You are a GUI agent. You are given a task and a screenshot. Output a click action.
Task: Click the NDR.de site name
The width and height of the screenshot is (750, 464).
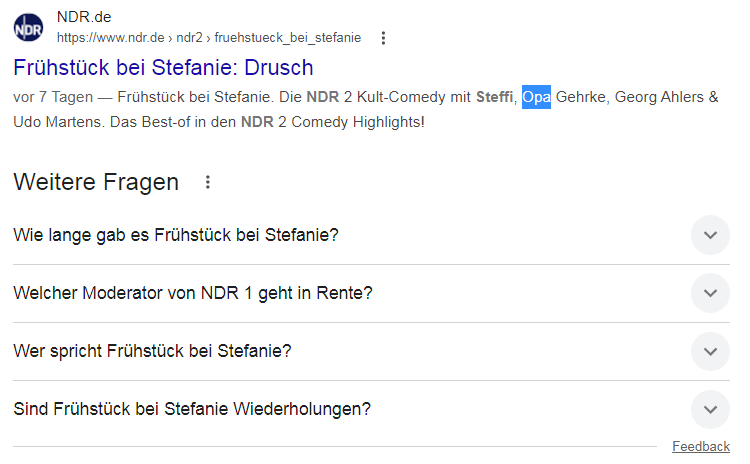84,17
